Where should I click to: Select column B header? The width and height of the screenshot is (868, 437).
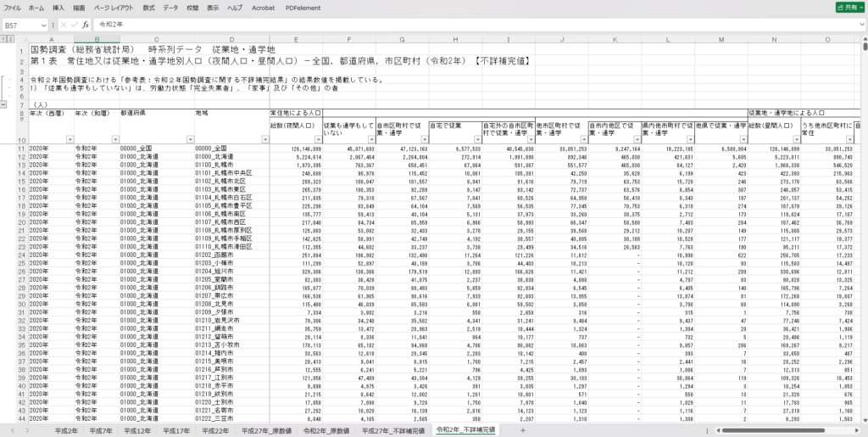[97, 39]
